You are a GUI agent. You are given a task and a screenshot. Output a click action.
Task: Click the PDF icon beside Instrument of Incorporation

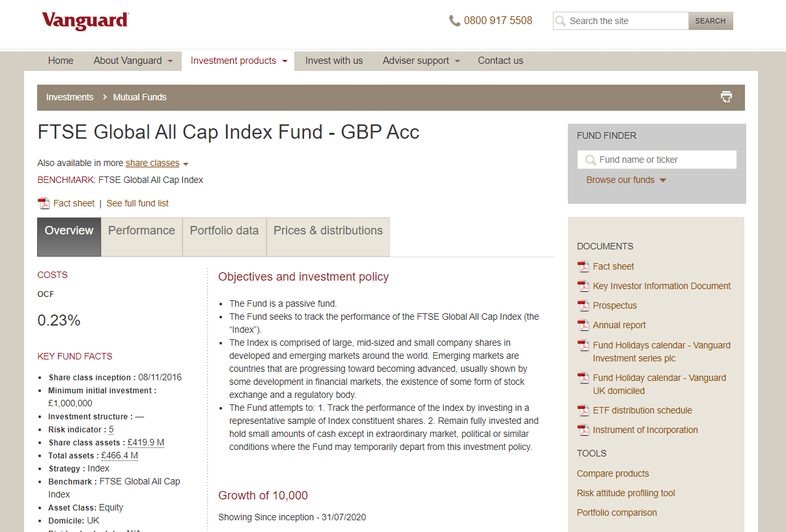click(x=583, y=430)
